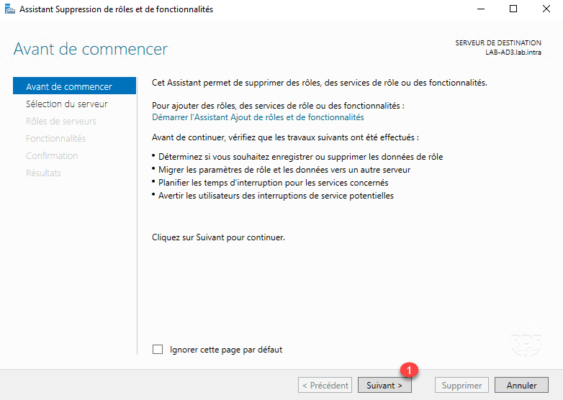Select the Fonctionnalités step
Image resolution: width=563 pixels, height=400 pixels.
pyautogui.click(x=56, y=138)
